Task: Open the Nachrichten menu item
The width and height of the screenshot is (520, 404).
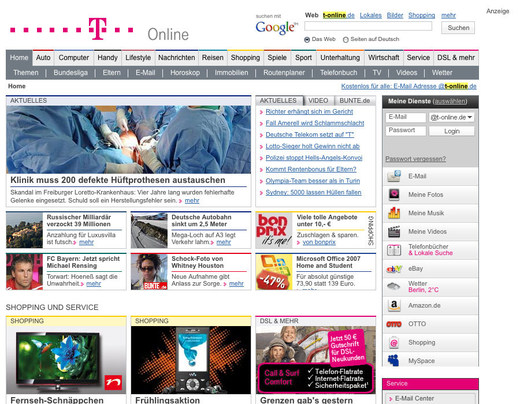Action: (x=177, y=58)
